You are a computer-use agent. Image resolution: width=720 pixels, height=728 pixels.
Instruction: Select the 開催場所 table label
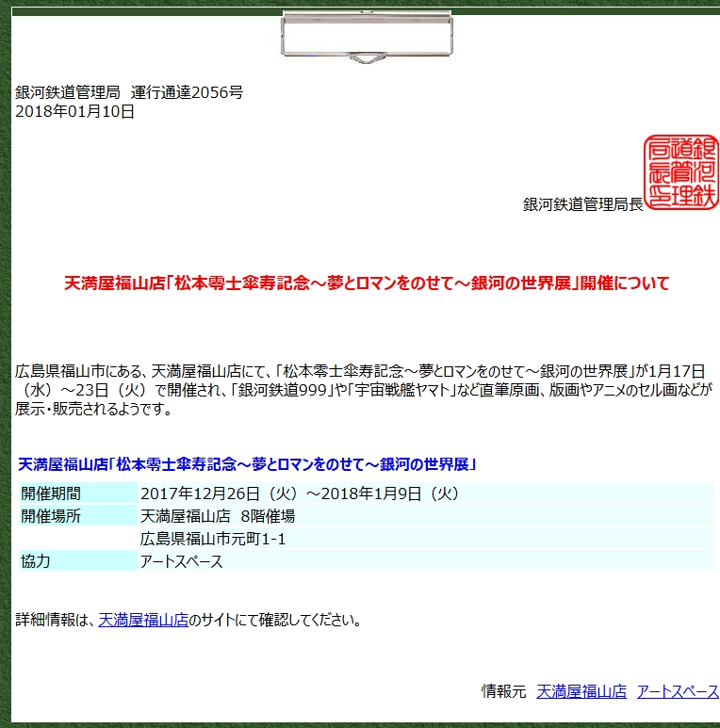pos(78,516)
